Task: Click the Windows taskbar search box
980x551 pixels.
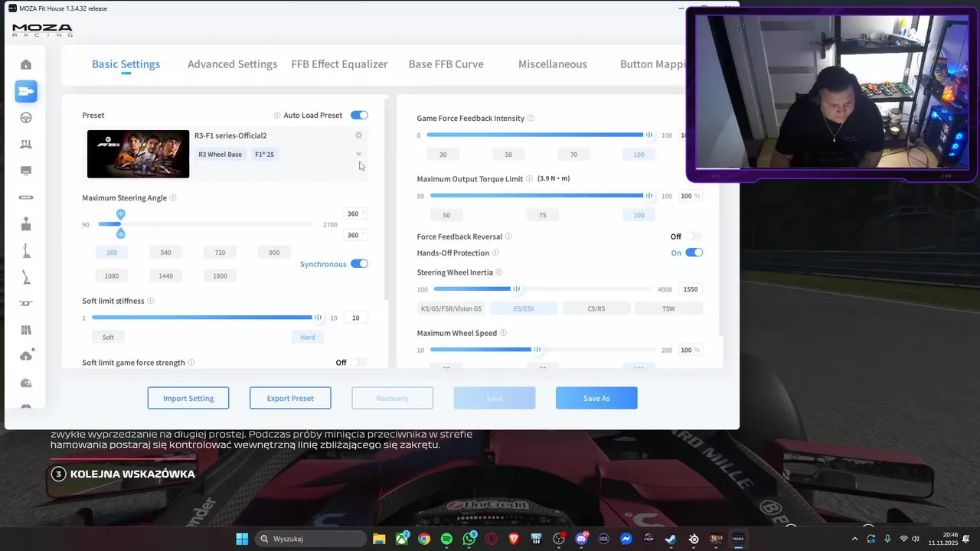Action: point(310,539)
